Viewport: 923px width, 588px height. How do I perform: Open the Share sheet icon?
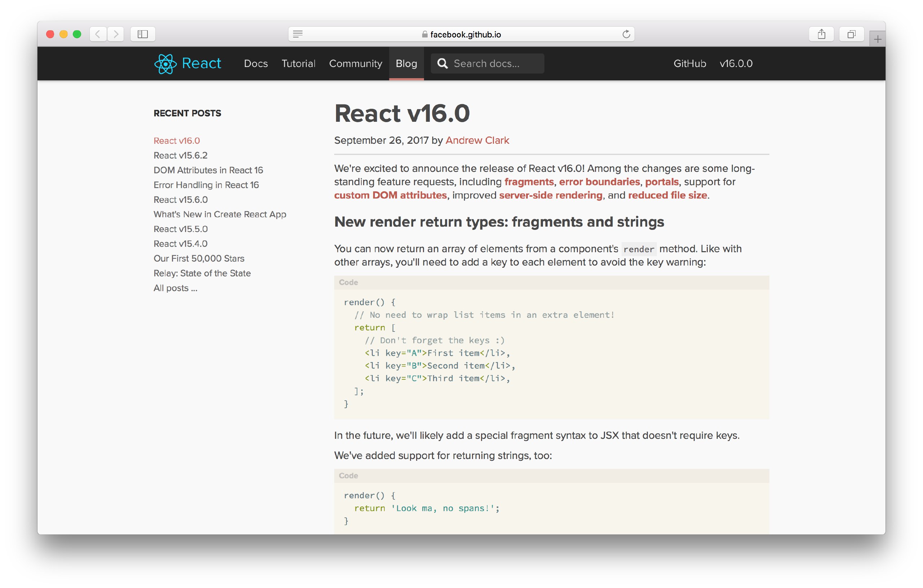(821, 34)
